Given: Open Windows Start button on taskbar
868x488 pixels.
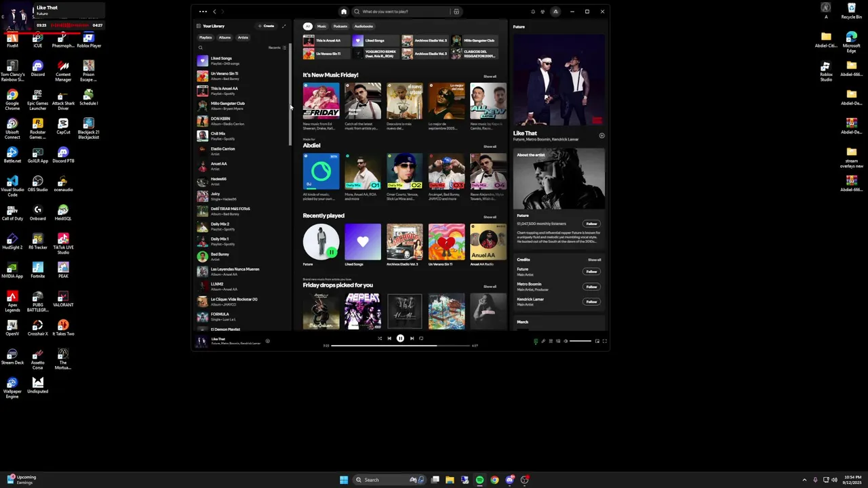Looking at the screenshot, I should pos(344,480).
